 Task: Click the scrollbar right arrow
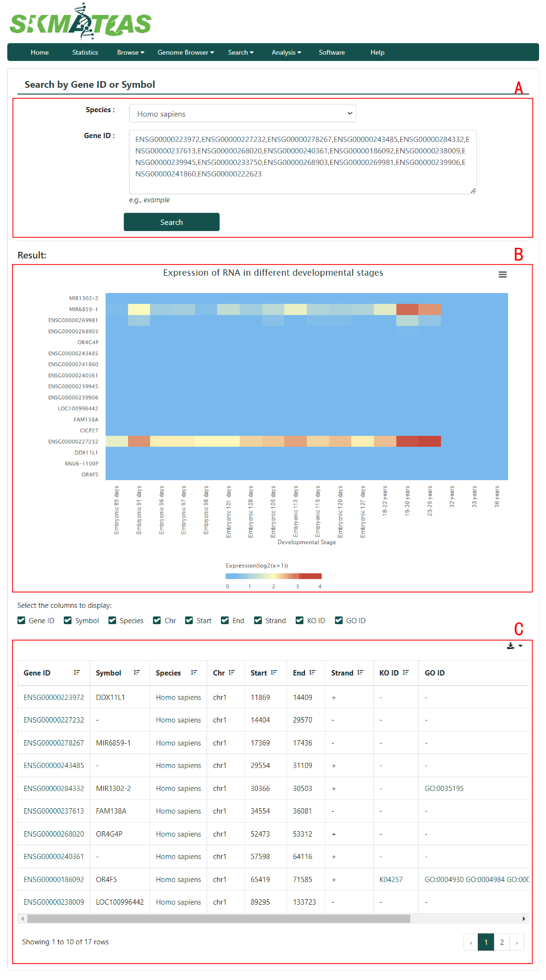524,918
